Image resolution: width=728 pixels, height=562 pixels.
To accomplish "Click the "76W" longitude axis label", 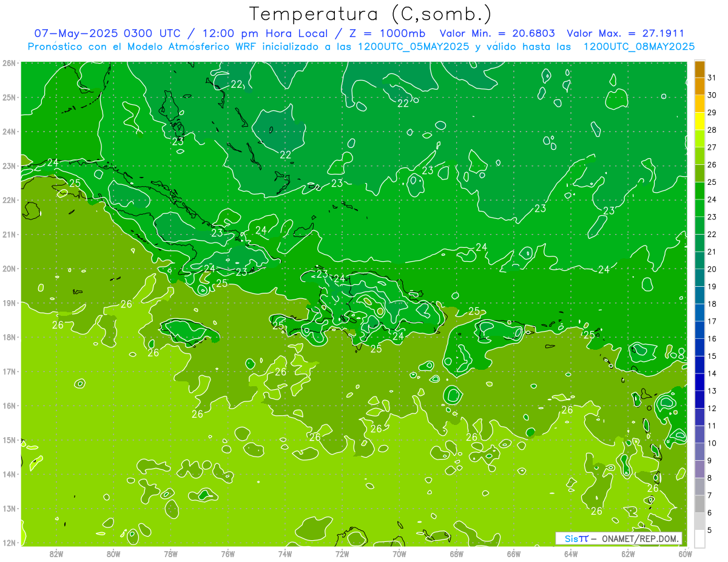I will [x=228, y=554].
